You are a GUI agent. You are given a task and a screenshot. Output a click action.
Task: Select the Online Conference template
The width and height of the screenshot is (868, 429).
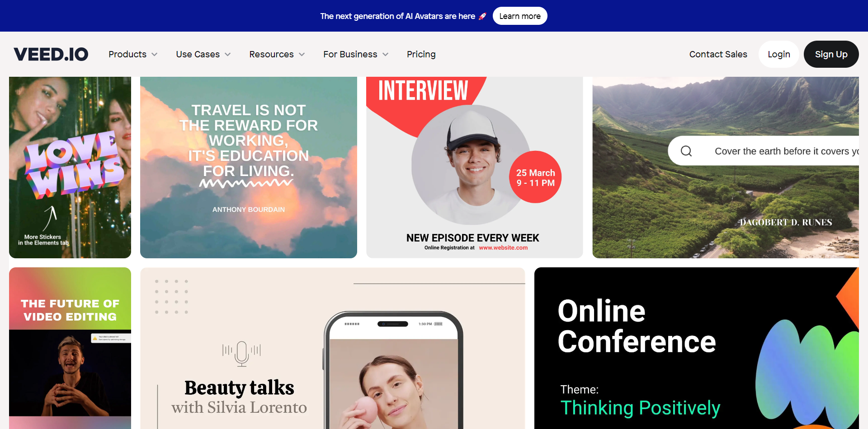696,348
